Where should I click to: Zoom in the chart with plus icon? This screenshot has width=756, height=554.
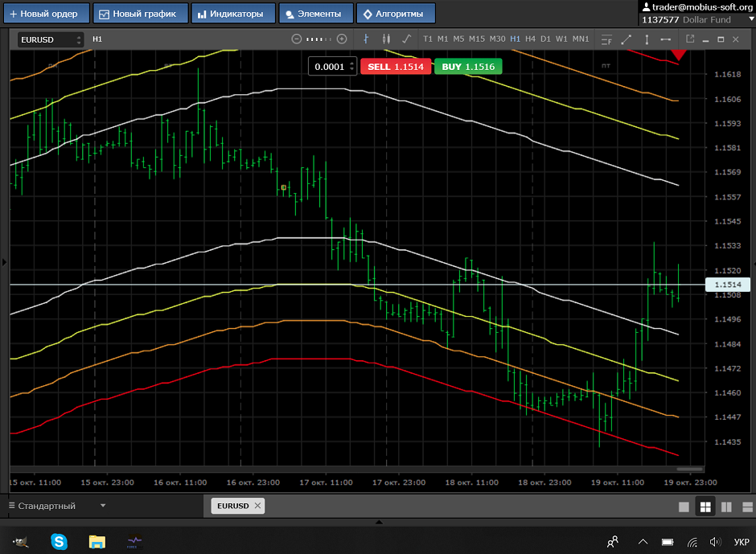[342, 39]
